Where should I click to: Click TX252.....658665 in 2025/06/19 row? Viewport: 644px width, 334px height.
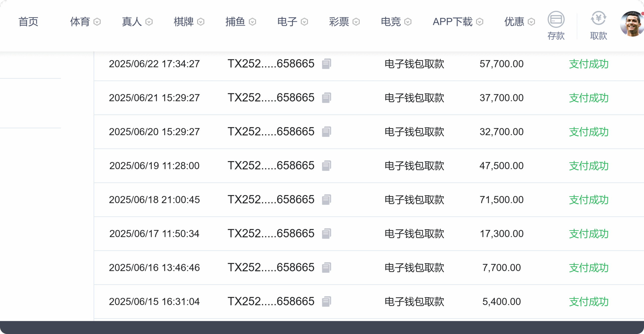(x=271, y=166)
